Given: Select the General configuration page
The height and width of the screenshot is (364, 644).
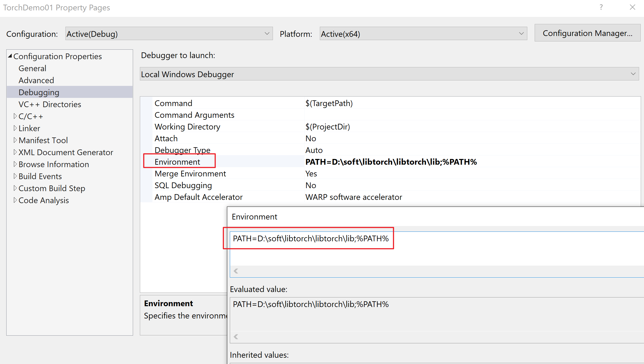Looking at the screenshot, I should click(x=32, y=68).
